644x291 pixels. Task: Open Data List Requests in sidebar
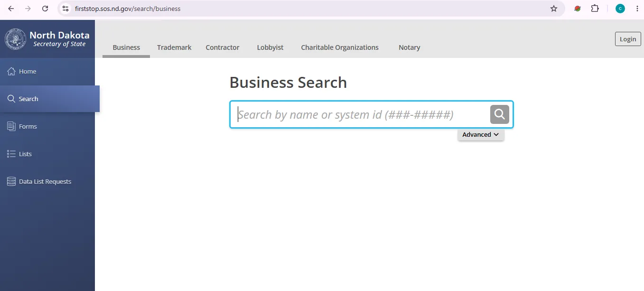47,181
